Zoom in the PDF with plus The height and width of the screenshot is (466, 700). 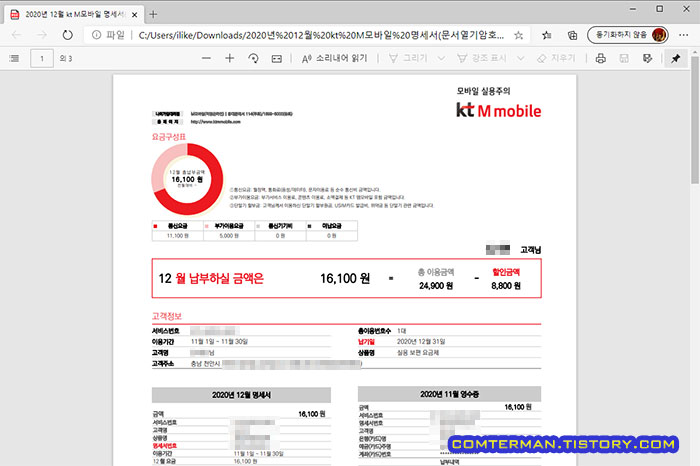pyautogui.click(x=229, y=58)
